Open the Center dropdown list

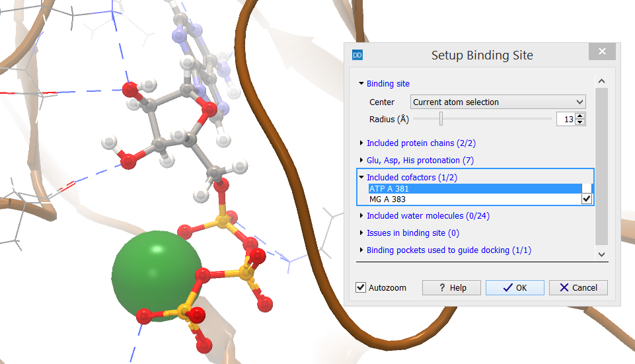click(498, 102)
